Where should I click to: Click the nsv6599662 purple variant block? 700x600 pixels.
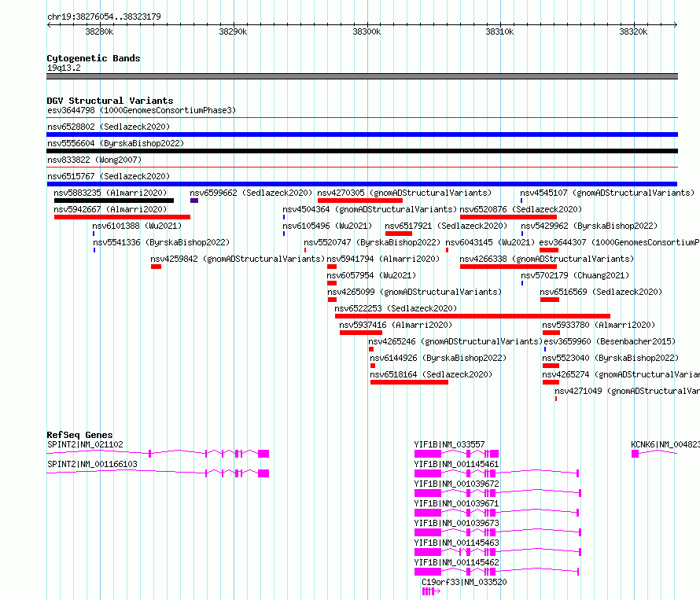click(194, 201)
